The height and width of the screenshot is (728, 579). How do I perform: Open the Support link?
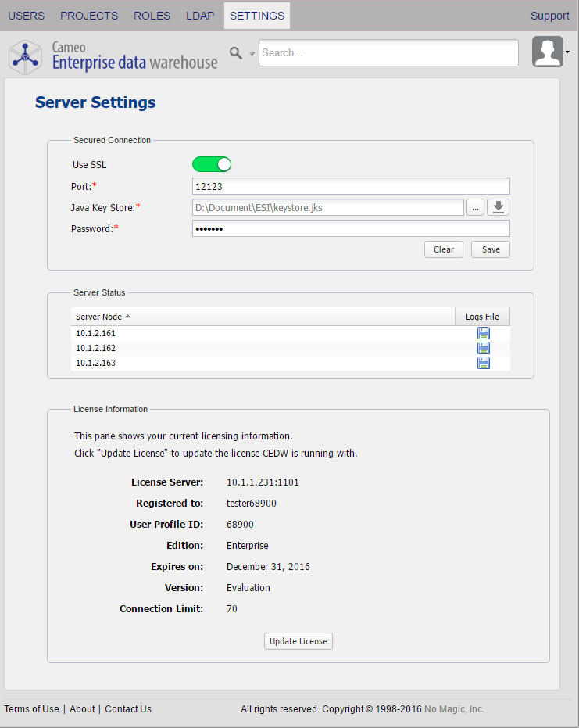549,16
